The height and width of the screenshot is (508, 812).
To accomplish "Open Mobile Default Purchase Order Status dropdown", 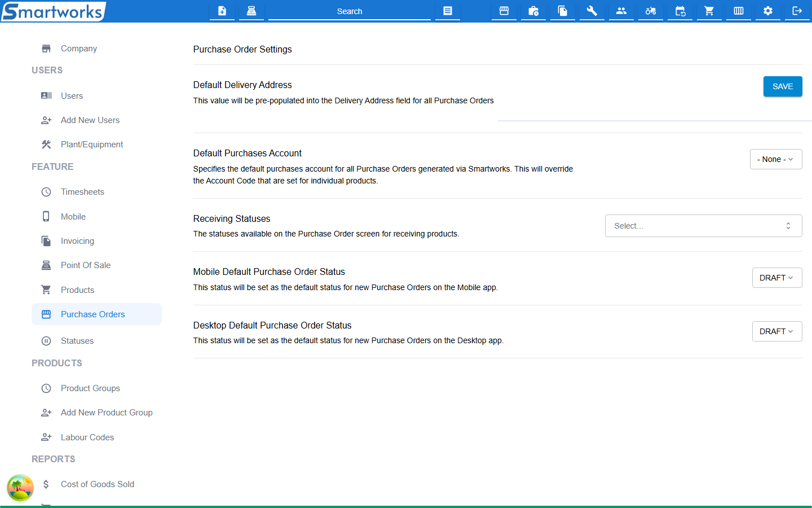I will tap(777, 278).
